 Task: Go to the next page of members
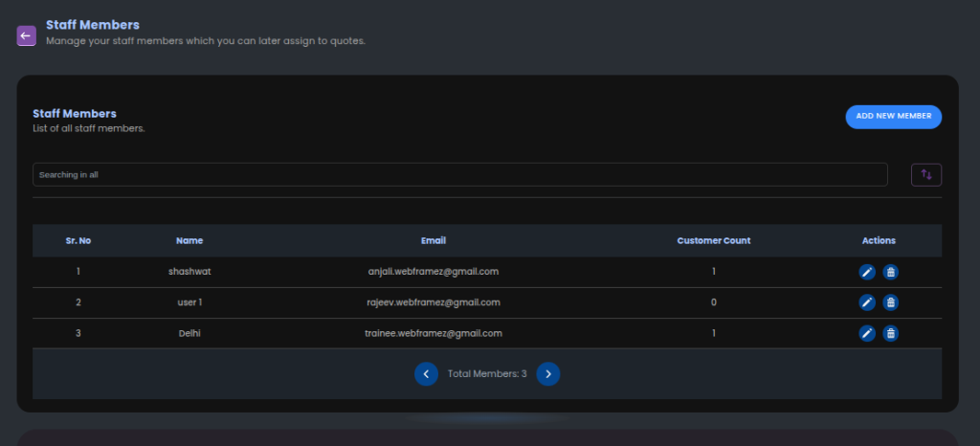tap(547, 374)
